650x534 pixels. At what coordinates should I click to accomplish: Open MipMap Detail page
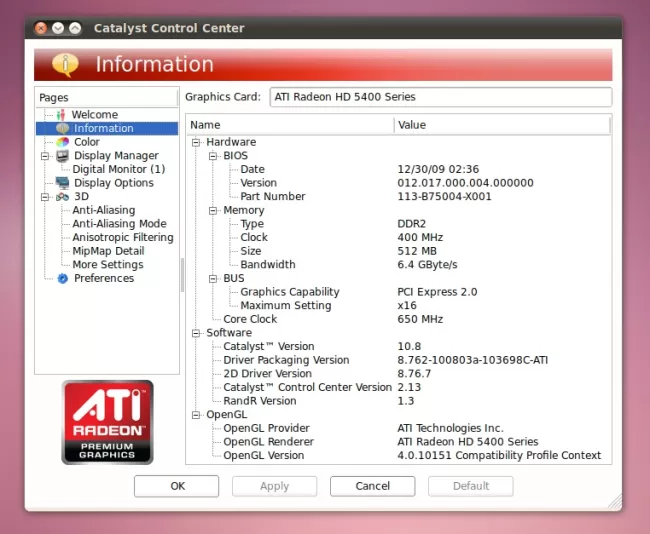[108, 251]
